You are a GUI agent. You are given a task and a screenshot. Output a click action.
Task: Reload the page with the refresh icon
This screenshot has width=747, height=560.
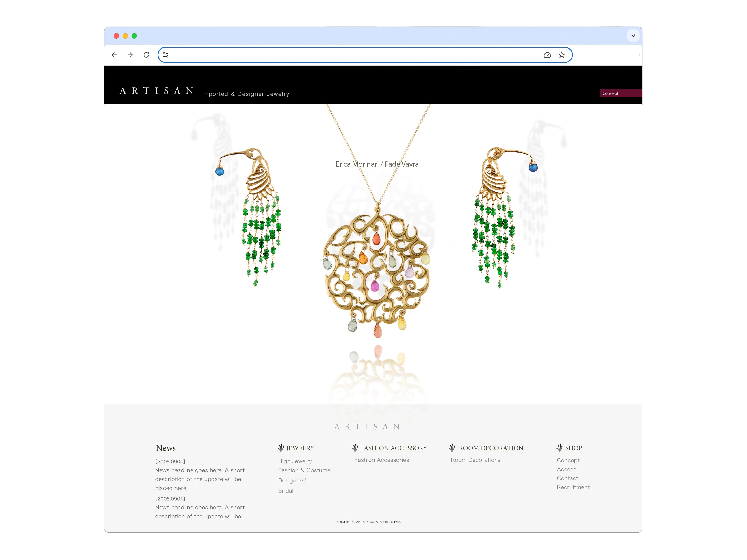click(146, 55)
